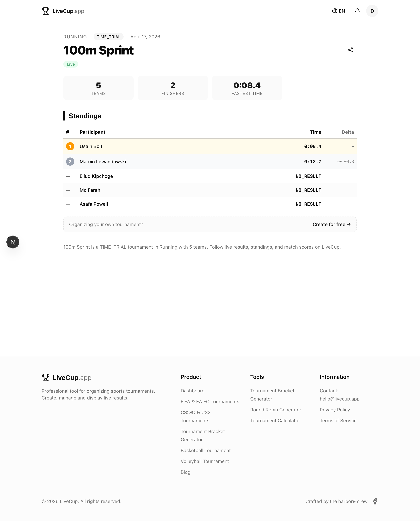Open Dashboard in the footer Product list
Screen dimensions: 420x521
[x=192, y=391]
